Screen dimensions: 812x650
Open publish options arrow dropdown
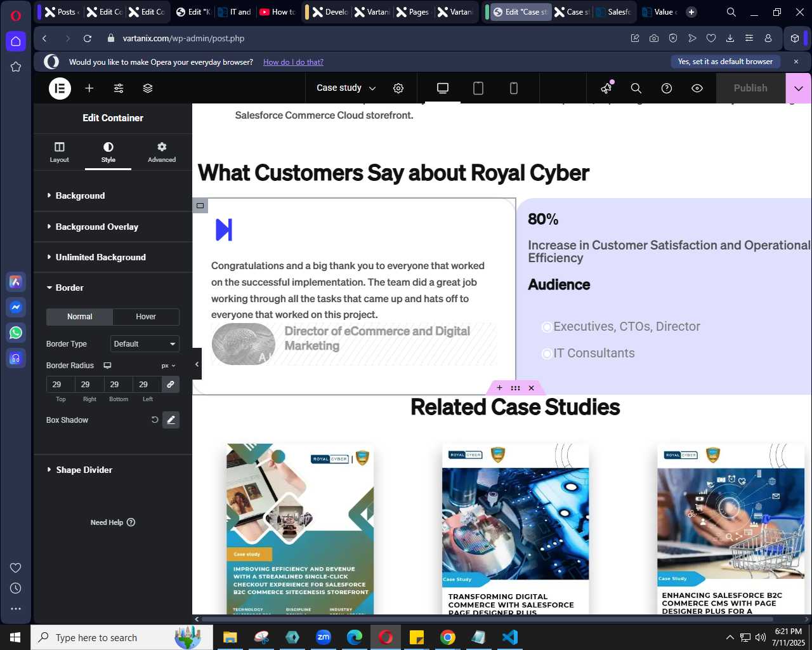pos(799,88)
